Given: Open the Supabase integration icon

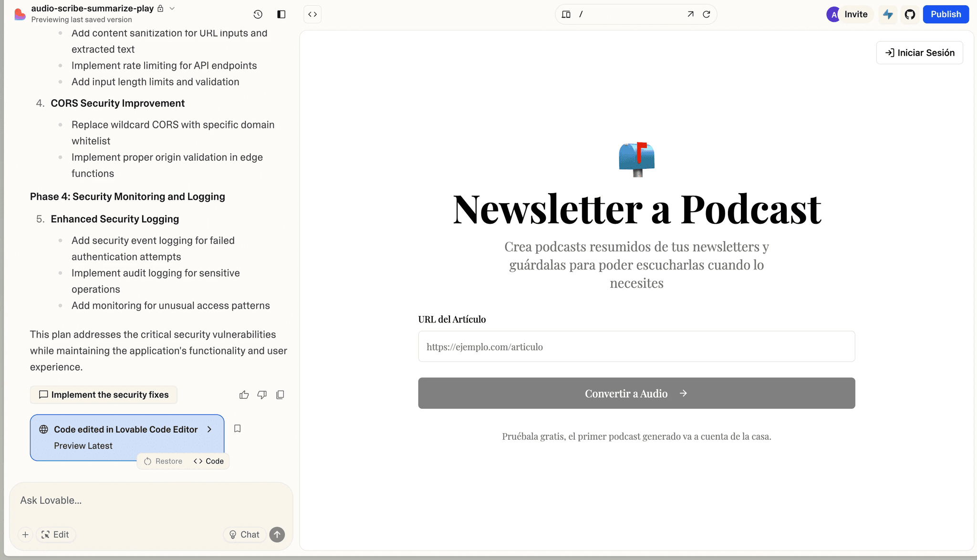Looking at the screenshot, I should pyautogui.click(x=888, y=14).
